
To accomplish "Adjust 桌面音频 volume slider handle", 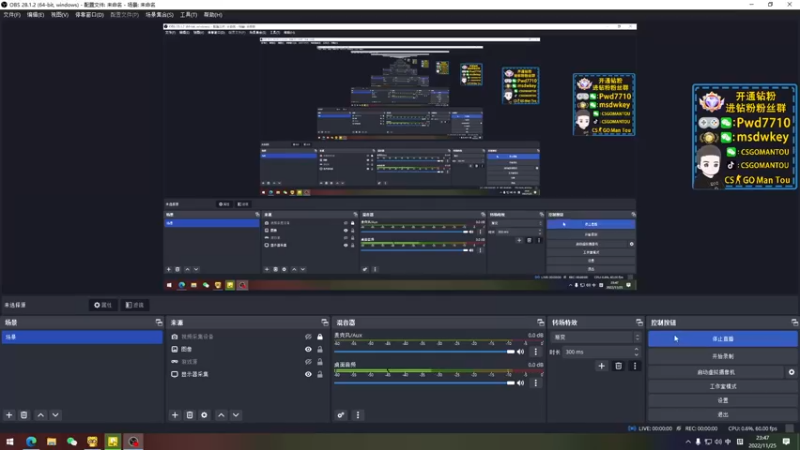I will pyautogui.click(x=511, y=383).
